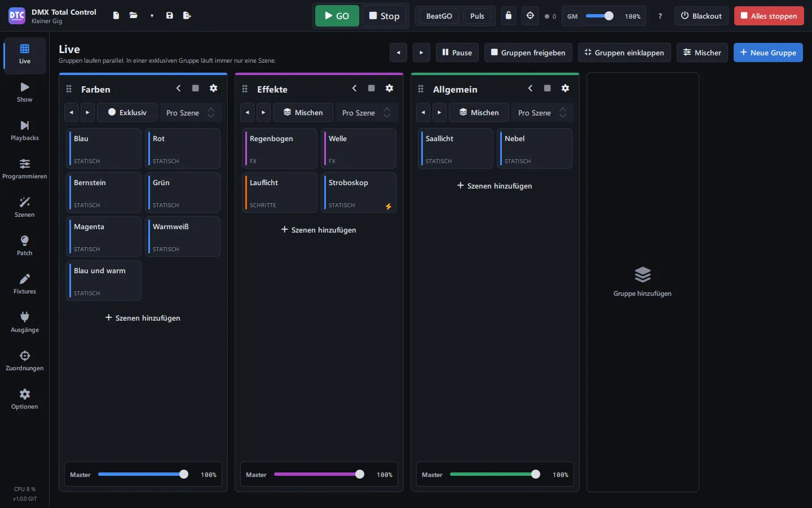Click the Neue Gruppe button

click(x=768, y=52)
